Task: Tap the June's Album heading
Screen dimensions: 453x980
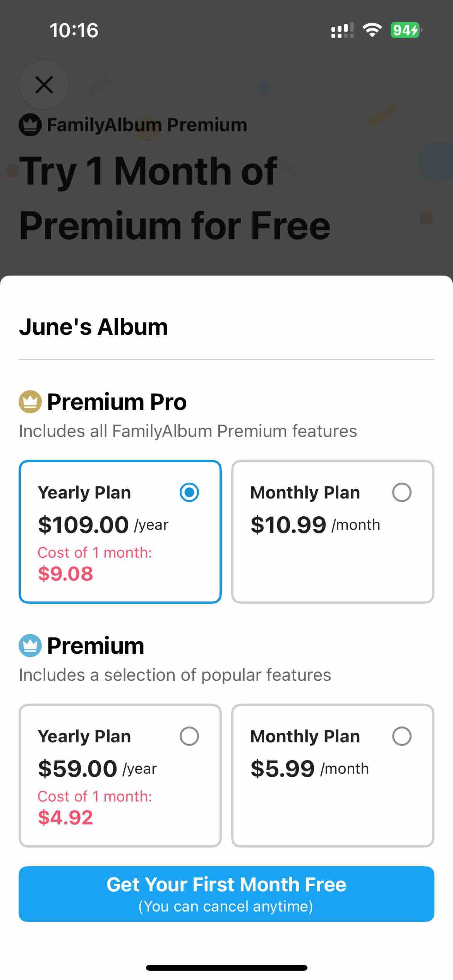Action: (93, 327)
